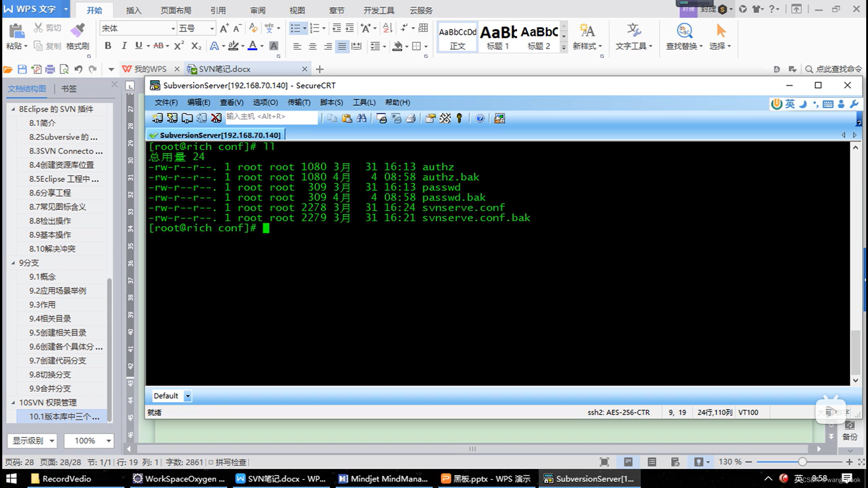Image resolution: width=868 pixels, height=488 pixels.
Task: Open the 插入 ribbon tab
Action: 133,10
